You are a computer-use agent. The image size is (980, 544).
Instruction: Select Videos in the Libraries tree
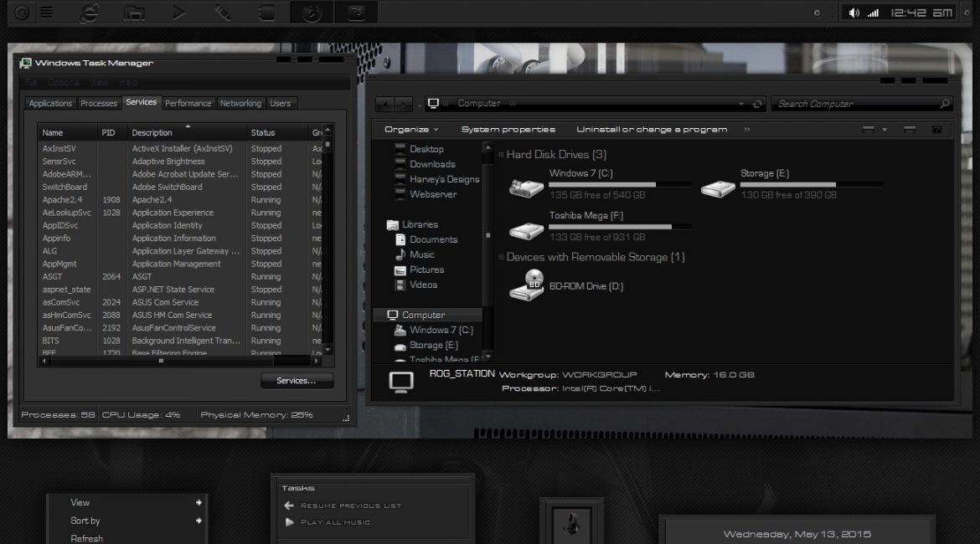click(x=424, y=285)
